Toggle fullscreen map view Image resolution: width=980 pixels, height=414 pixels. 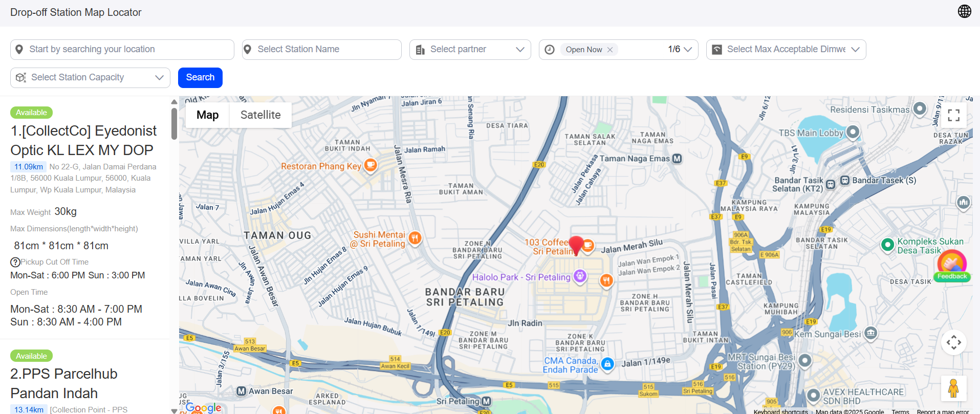[x=953, y=115]
